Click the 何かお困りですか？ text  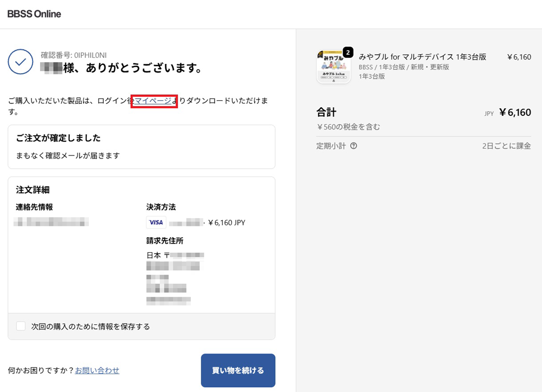(x=41, y=370)
